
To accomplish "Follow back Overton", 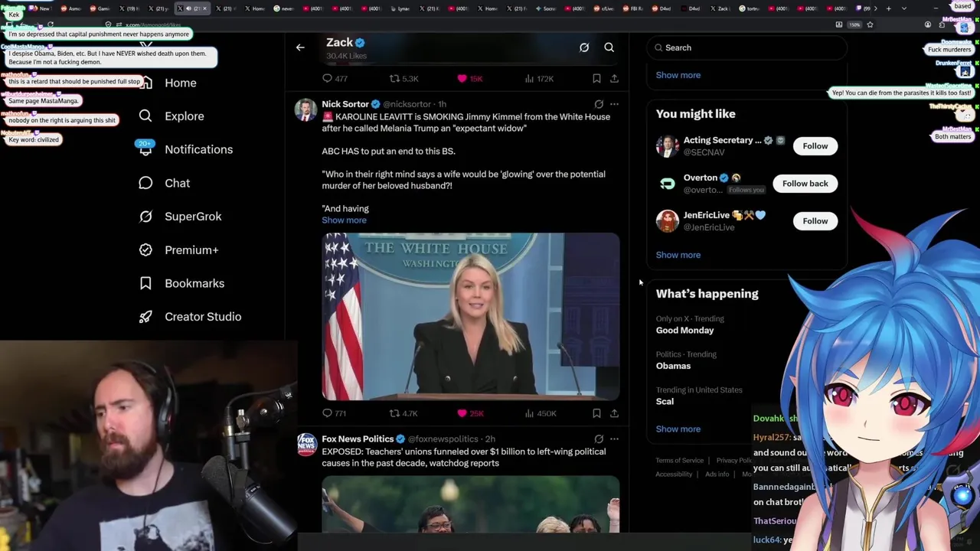I will pos(805,184).
